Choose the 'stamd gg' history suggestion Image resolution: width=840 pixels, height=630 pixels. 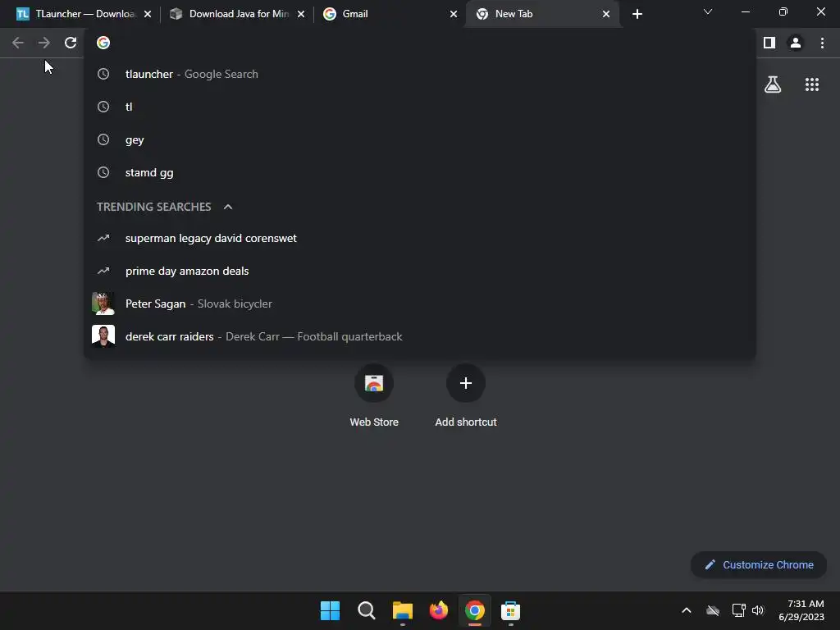click(x=419, y=172)
